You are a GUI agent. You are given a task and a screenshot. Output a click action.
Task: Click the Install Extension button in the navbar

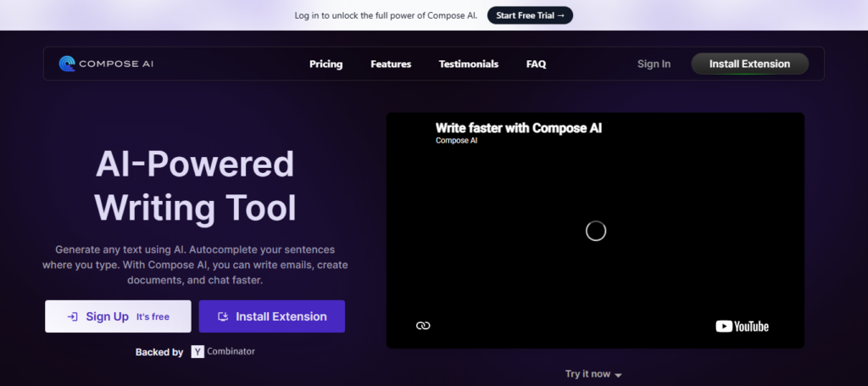749,64
